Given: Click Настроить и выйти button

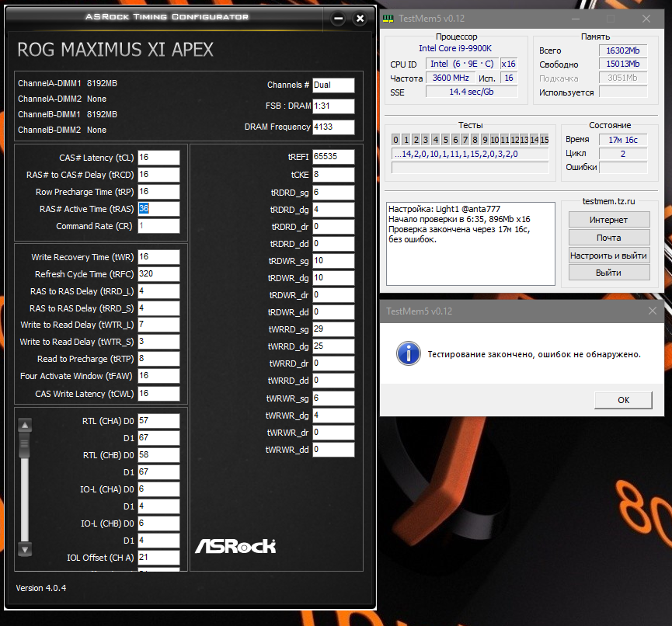Looking at the screenshot, I should 608,256.
